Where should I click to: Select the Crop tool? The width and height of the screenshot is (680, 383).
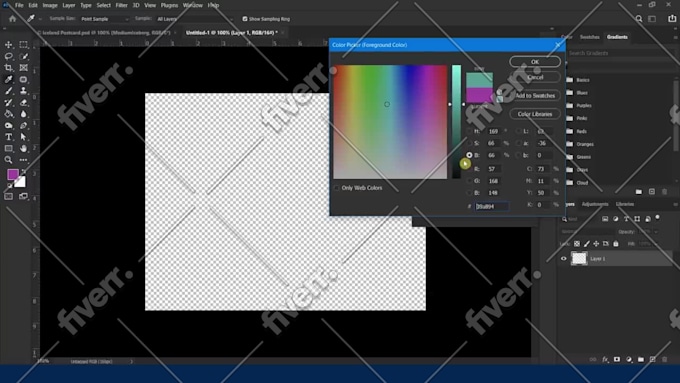click(8, 68)
